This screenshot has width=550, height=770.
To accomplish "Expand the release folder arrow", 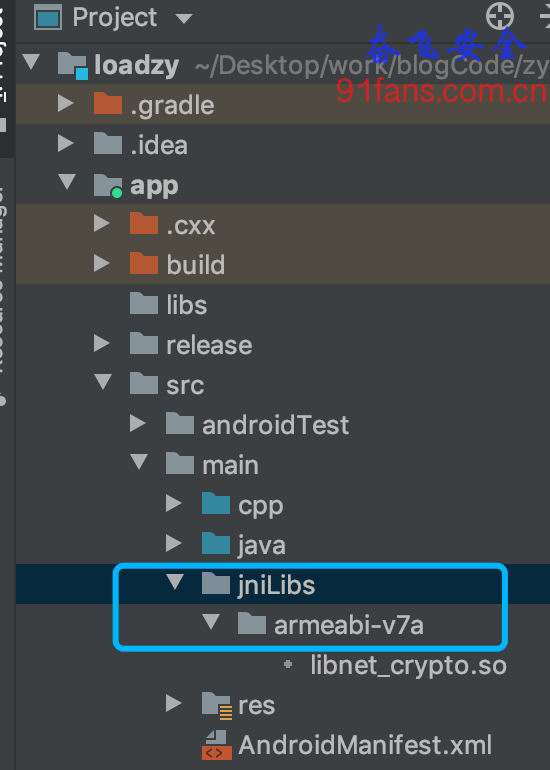I will pyautogui.click(x=102, y=343).
